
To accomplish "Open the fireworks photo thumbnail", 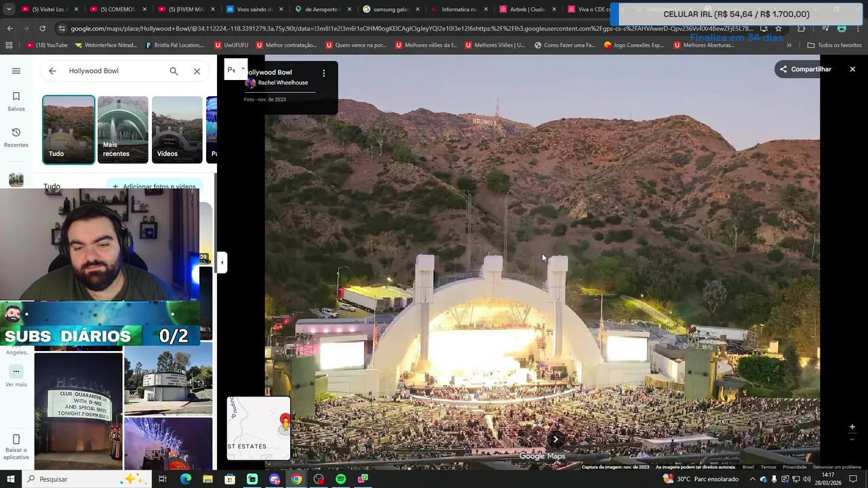I will tap(168, 444).
